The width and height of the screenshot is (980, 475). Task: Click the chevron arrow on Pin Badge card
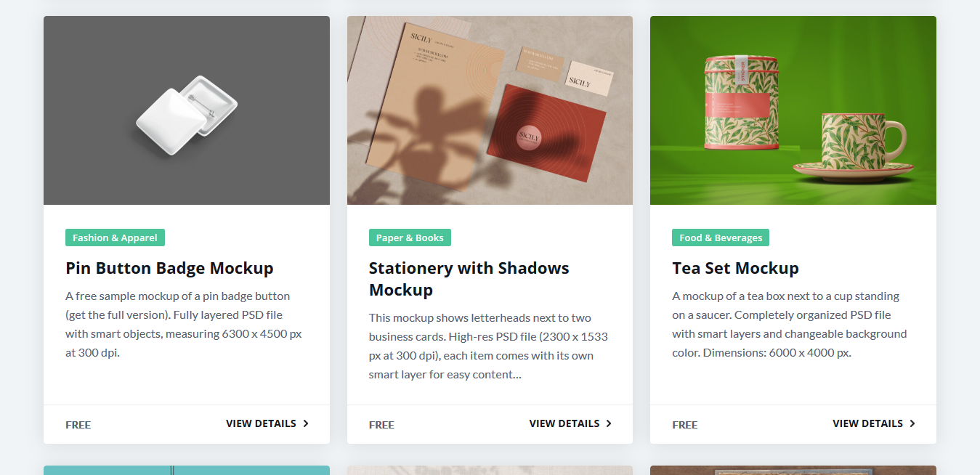(x=306, y=423)
